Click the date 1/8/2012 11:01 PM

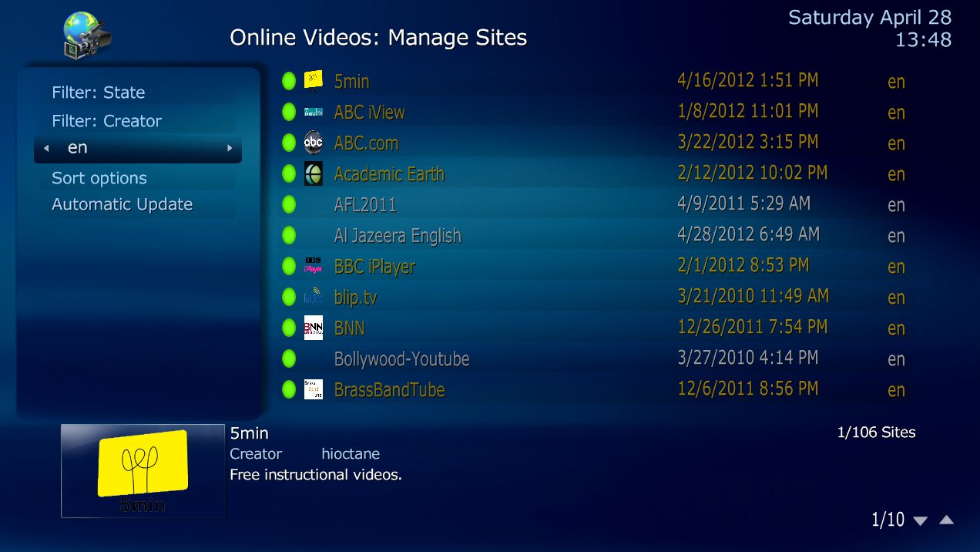[747, 111]
